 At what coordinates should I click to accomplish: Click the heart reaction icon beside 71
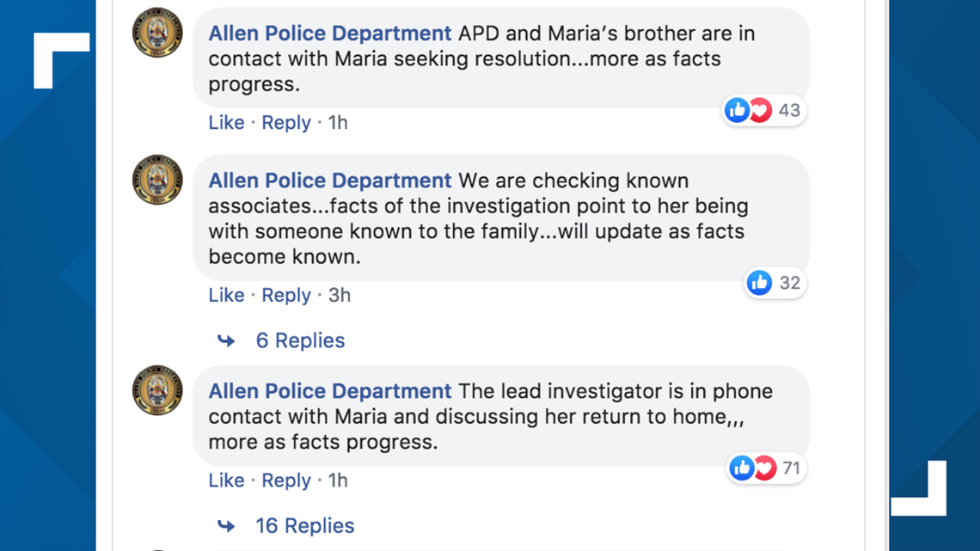[764, 468]
